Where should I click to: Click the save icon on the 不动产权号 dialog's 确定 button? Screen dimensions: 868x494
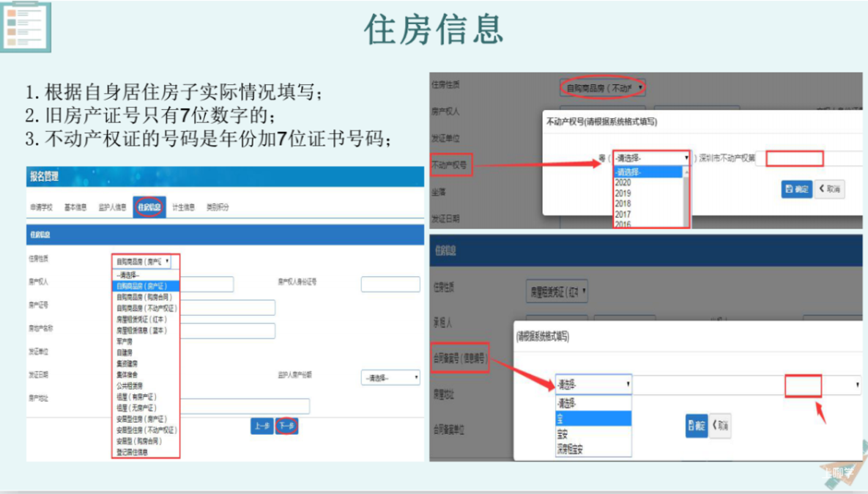pos(790,189)
